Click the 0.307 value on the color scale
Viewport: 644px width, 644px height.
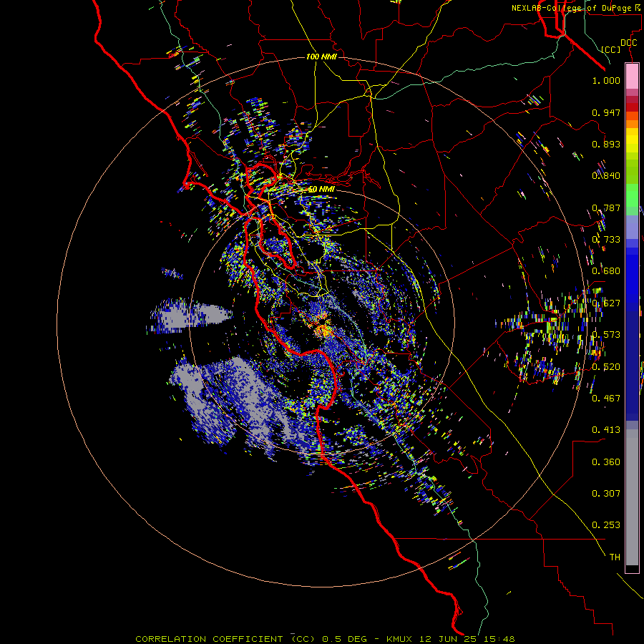[606, 494]
